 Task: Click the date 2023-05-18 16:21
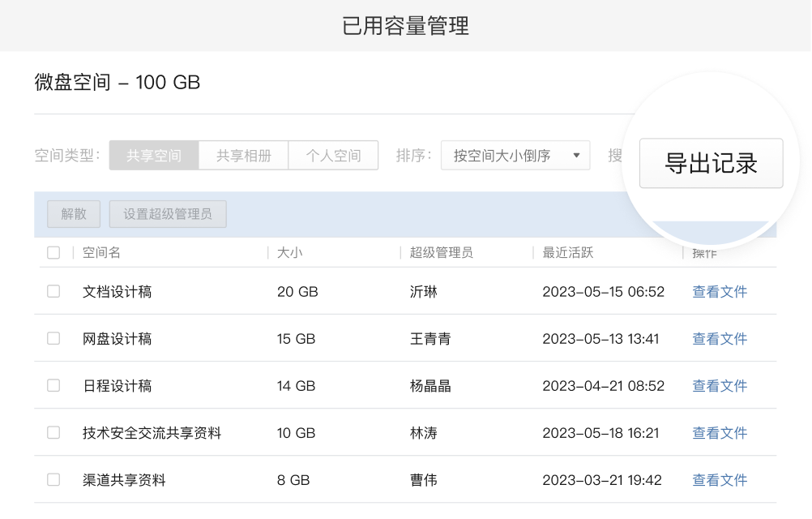(600, 434)
